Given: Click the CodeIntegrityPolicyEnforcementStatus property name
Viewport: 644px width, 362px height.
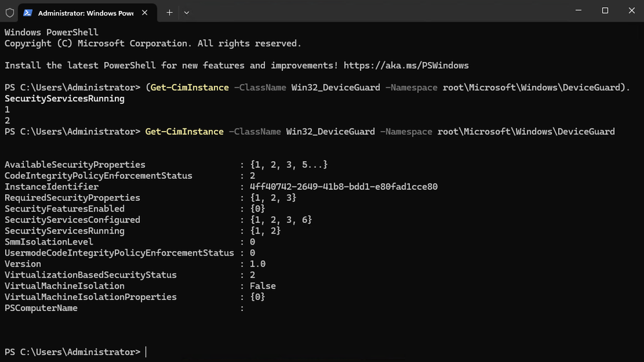Looking at the screenshot, I should coord(98,176).
